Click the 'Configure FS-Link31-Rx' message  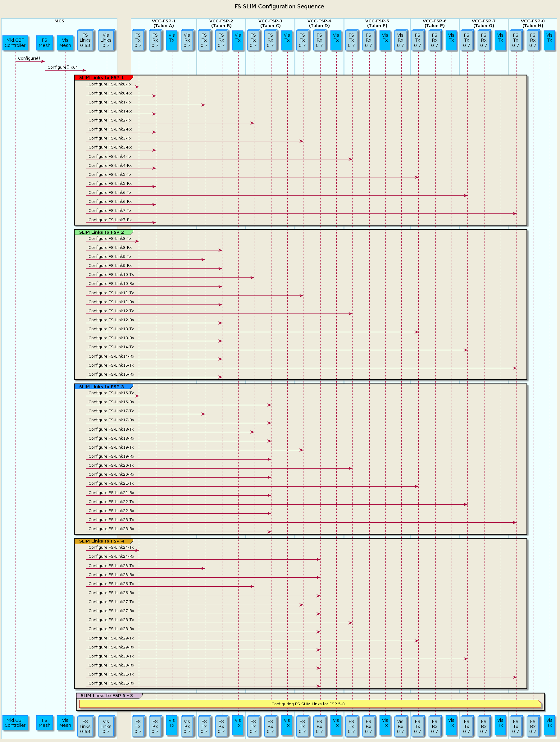coord(111,683)
